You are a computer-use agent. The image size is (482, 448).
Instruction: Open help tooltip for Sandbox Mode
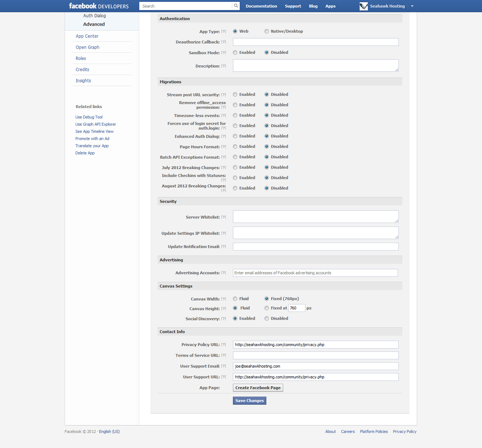point(224,53)
